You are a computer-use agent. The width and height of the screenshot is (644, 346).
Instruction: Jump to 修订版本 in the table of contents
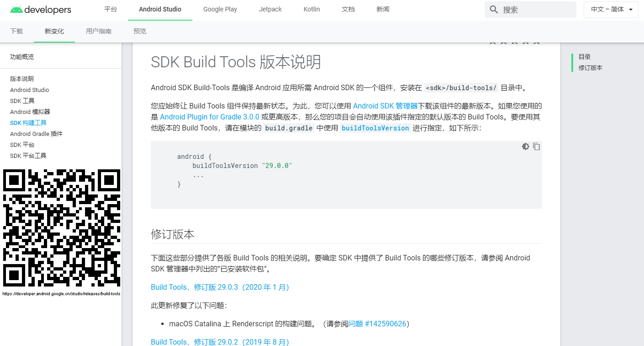(x=590, y=67)
